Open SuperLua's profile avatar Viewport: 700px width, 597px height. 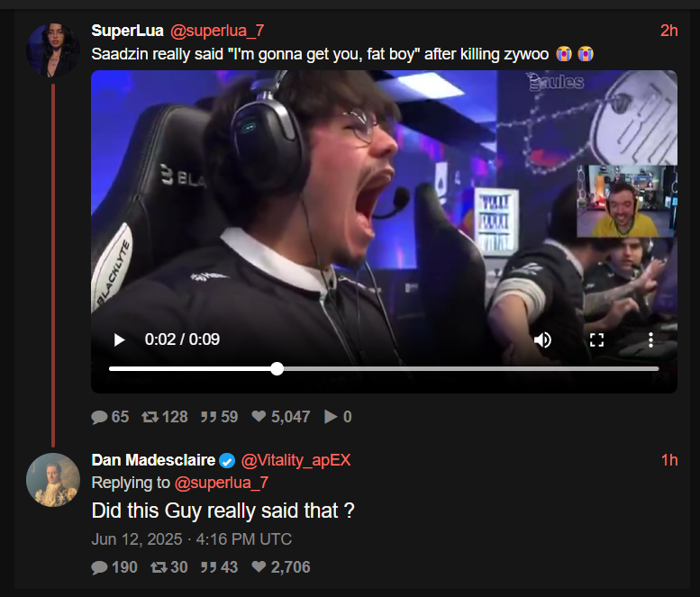click(53, 50)
